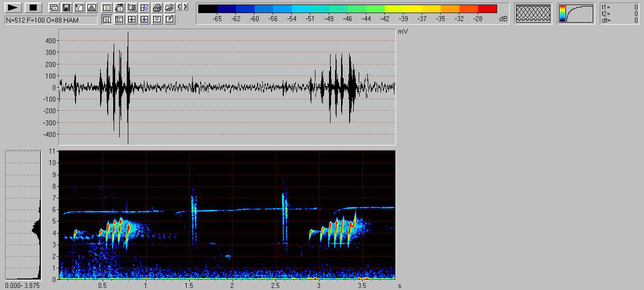Click the open folder icon
The height and width of the screenshot is (290, 644).
point(170,8)
